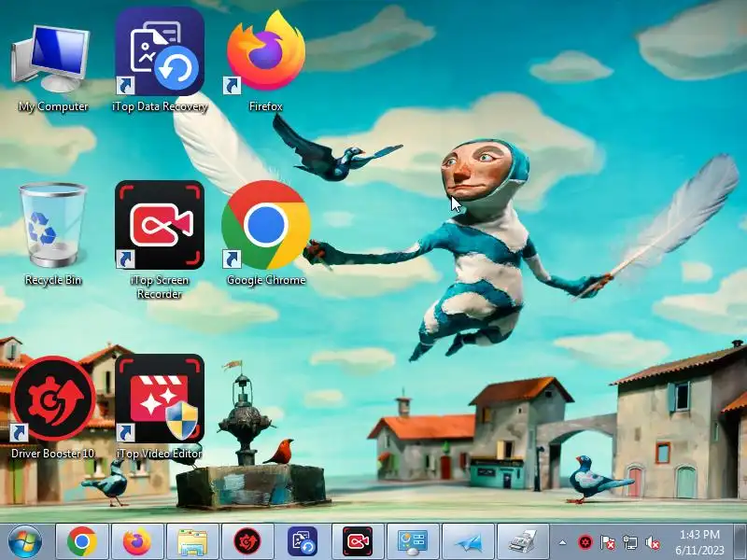
Task: Open the fax and scan taskbar icon
Action: pos(523,541)
